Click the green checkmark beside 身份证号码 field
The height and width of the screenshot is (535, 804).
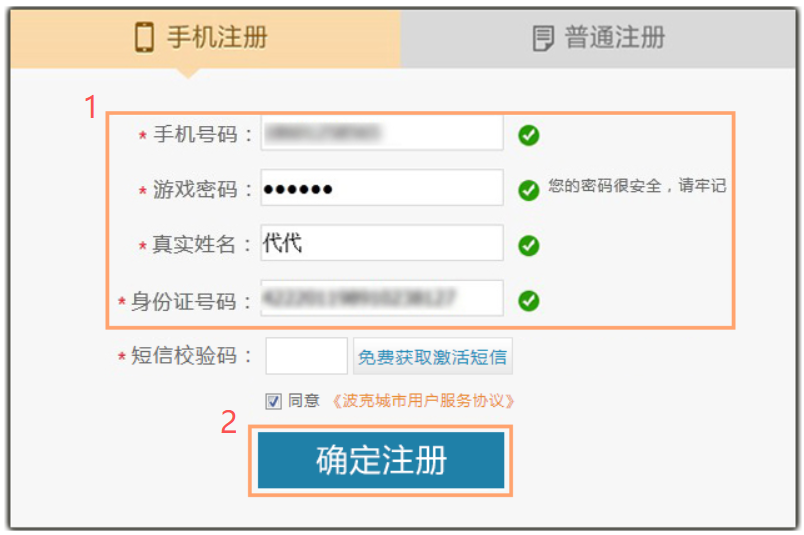529,300
